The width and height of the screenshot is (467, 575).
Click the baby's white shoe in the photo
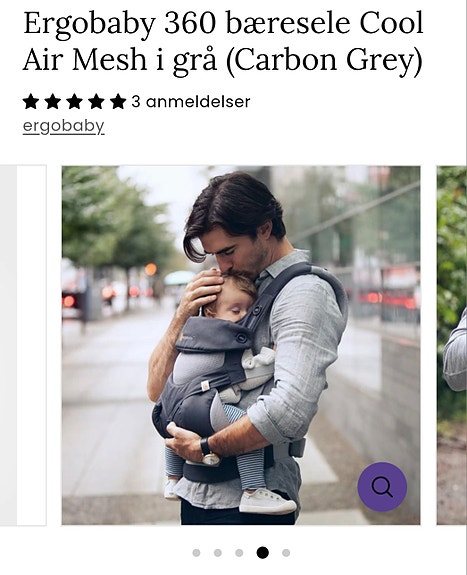267,501
